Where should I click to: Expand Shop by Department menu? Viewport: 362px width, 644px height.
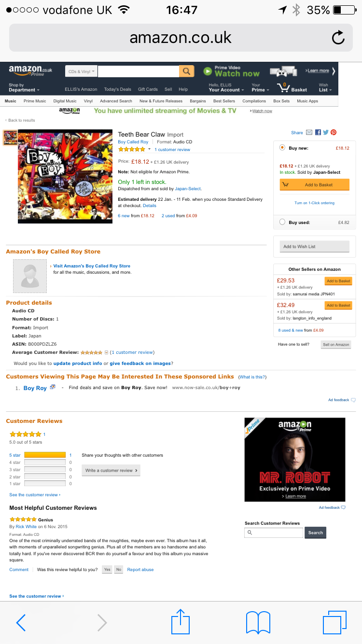[x=24, y=87]
